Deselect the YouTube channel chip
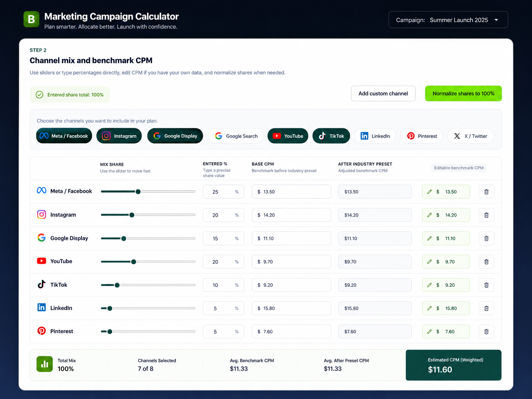Image resolution: width=532 pixels, height=399 pixels. [x=288, y=136]
